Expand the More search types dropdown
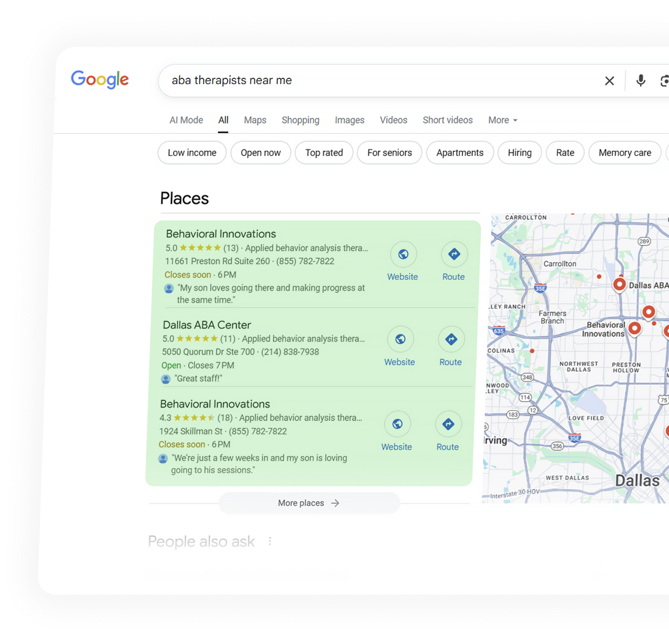This screenshot has height=644, width=669. (x=503, y=120)
